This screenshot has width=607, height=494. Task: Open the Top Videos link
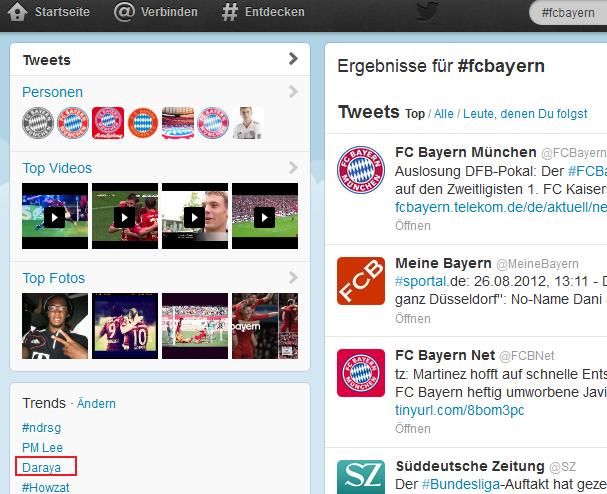click(x=57, y=168)
